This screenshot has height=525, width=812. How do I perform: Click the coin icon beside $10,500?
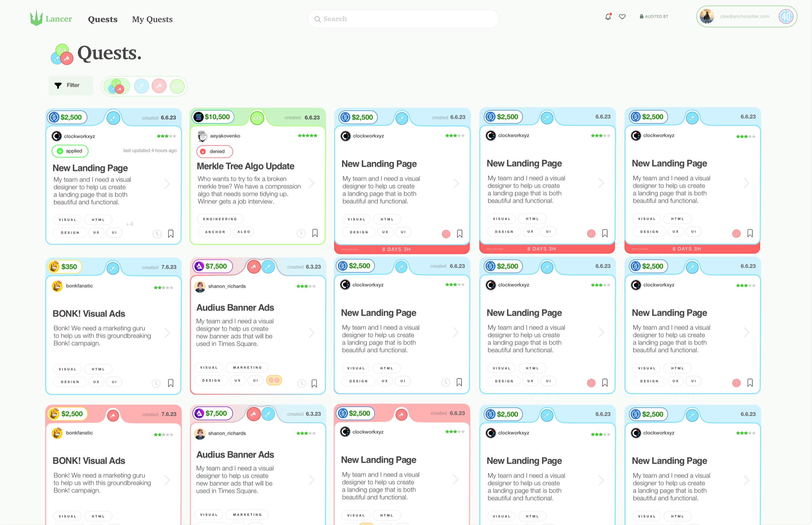point(198,117)
